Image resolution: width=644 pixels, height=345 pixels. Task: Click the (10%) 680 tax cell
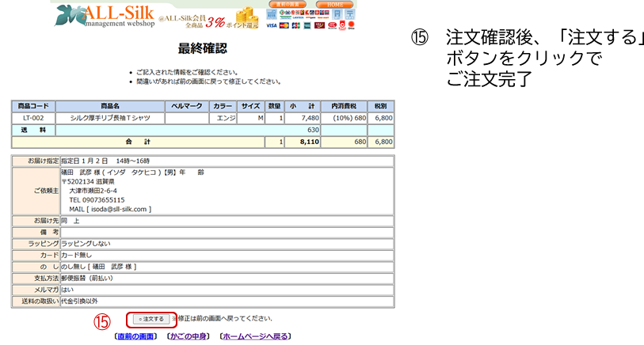pos(344,118)
